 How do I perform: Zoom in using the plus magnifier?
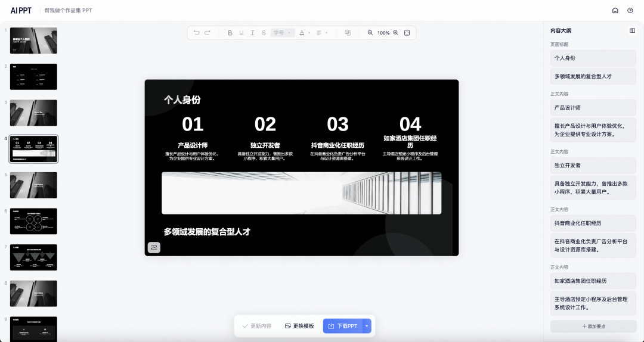coord(395,33)
